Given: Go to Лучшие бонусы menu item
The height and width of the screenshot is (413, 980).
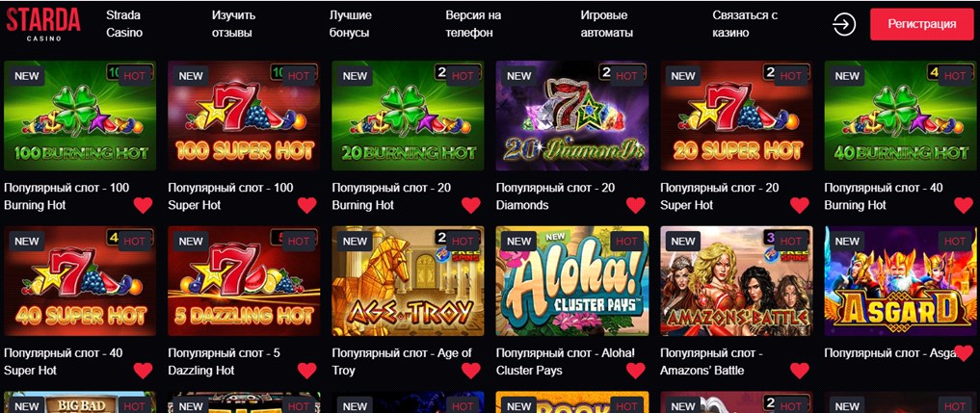Looking at the screenshot, I should (351, 24).
